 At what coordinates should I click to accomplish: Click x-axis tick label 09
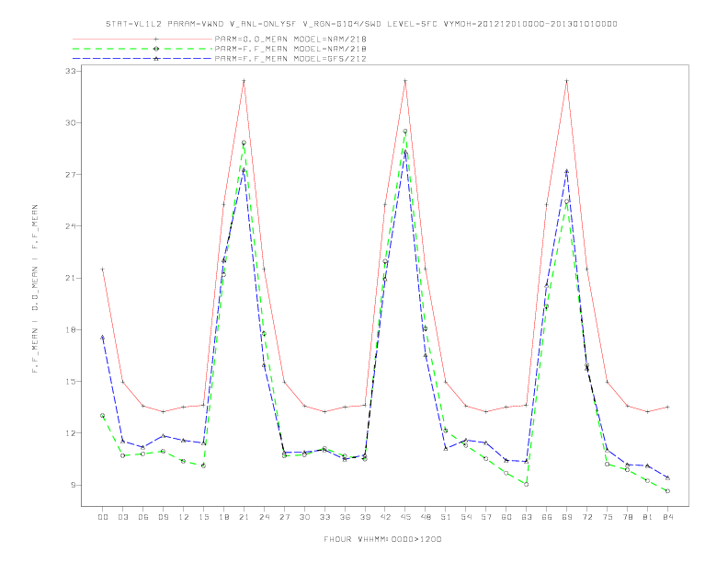tap(163, 517)
